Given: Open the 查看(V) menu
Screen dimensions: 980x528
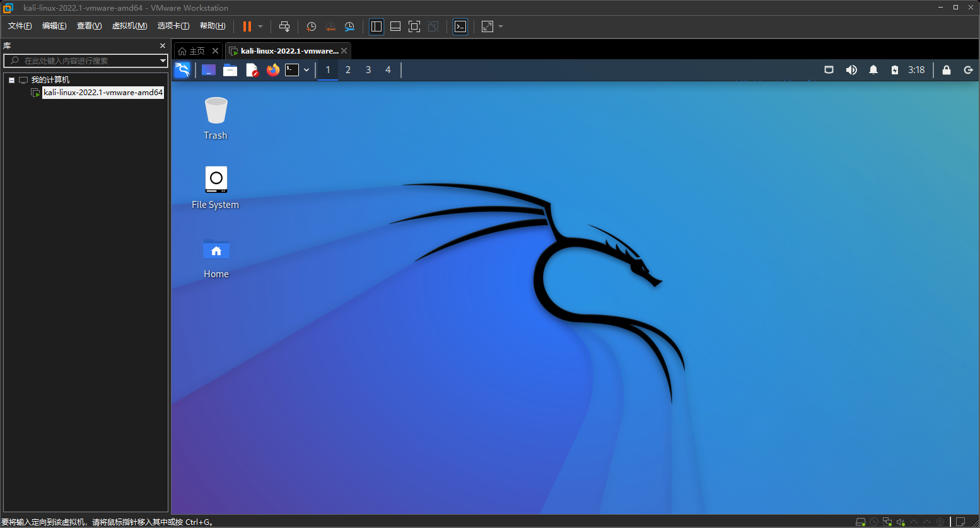Looking at the screenshot, I should pyautogui.click(x=90, y=26).
